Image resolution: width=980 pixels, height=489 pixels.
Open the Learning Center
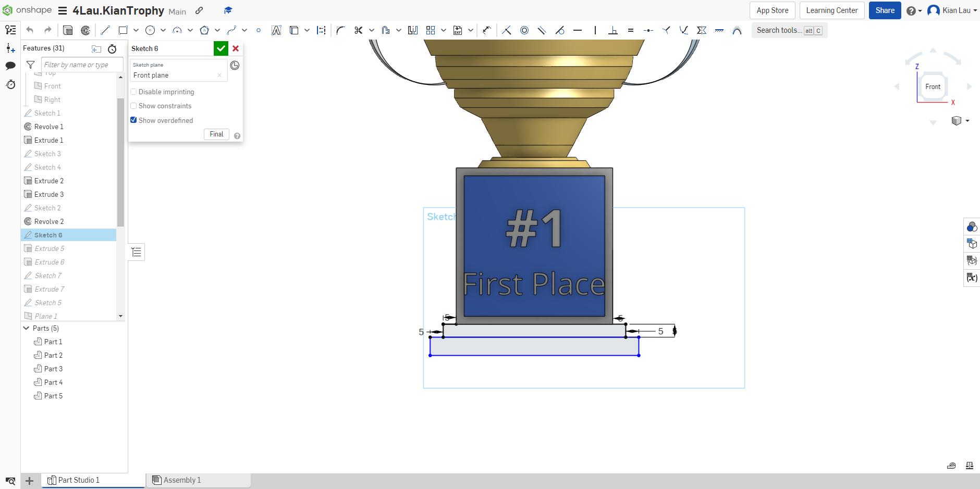tap(832, 10)
